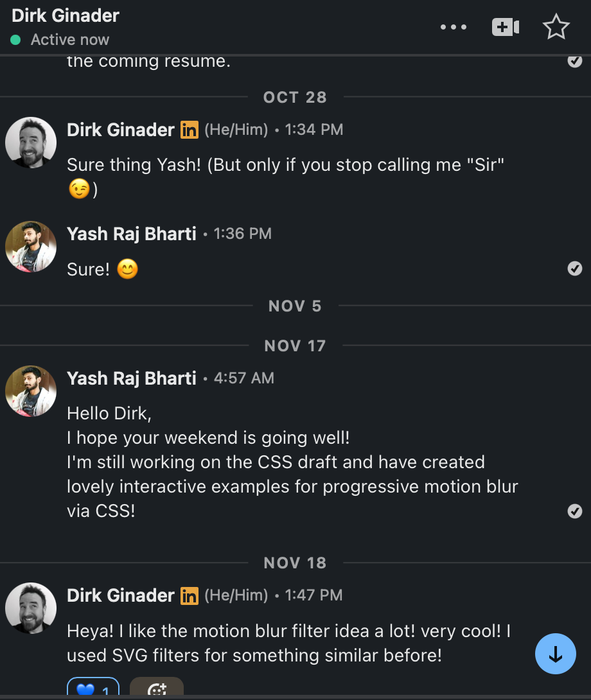Viewport: 591px width, 700px height.
Task: Click LinkedIn badge next to 1:34 PM message
Action: tap(190, 130)
